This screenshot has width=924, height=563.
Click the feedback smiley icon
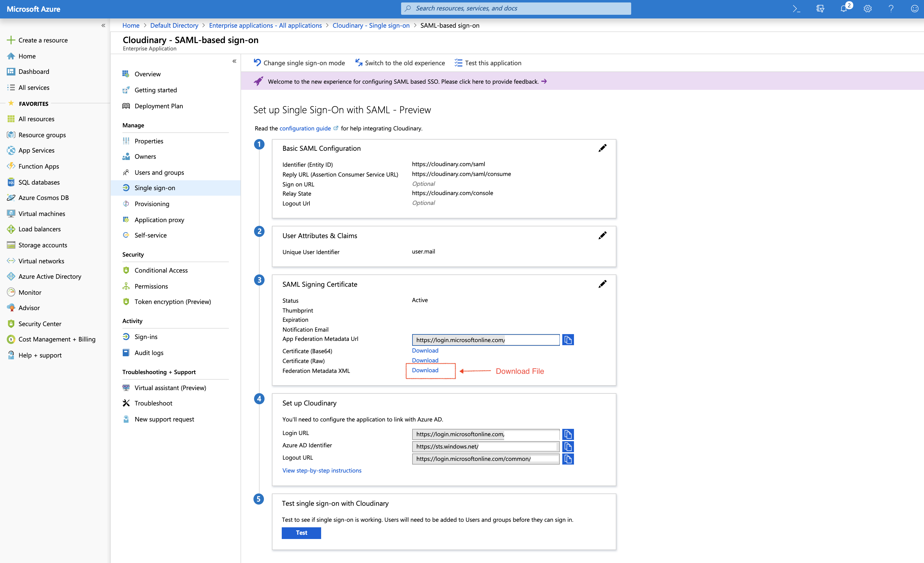pyautogui.click(x=914, y=9)
